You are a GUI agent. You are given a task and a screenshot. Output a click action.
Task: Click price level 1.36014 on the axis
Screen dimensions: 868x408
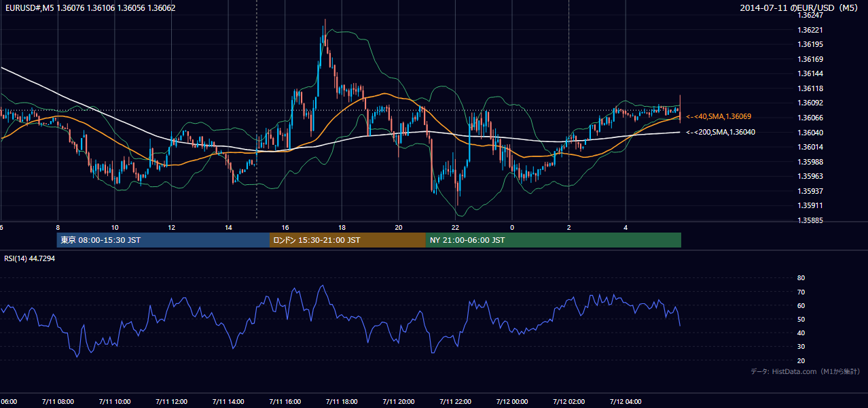[810, 147]
